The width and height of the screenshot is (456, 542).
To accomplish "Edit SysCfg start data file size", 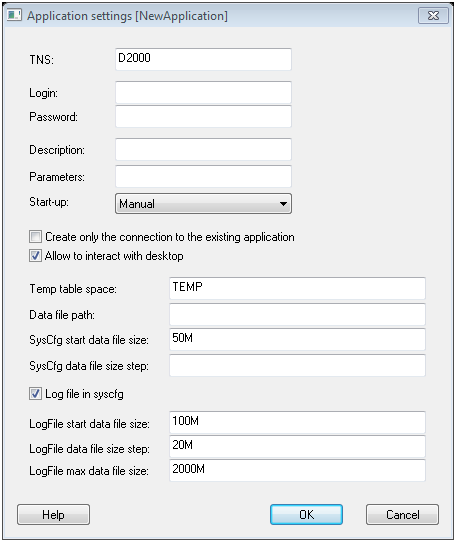I will (297, 339).
